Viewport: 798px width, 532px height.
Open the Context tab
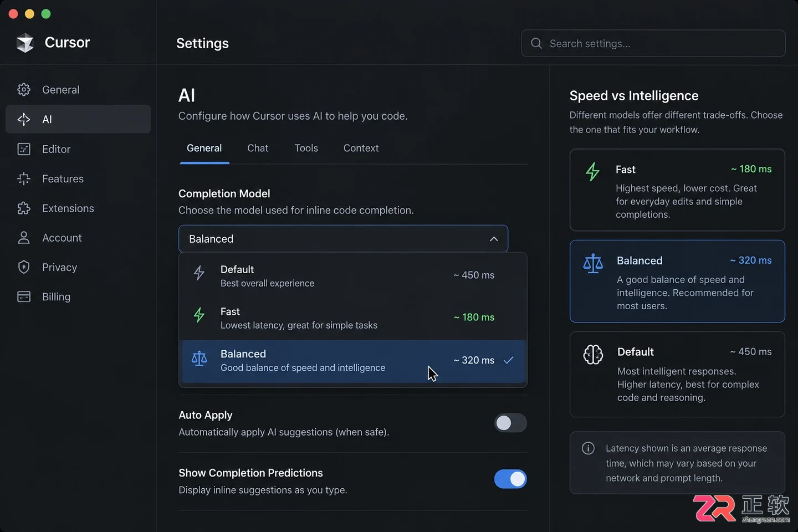[x=361, y=149]
